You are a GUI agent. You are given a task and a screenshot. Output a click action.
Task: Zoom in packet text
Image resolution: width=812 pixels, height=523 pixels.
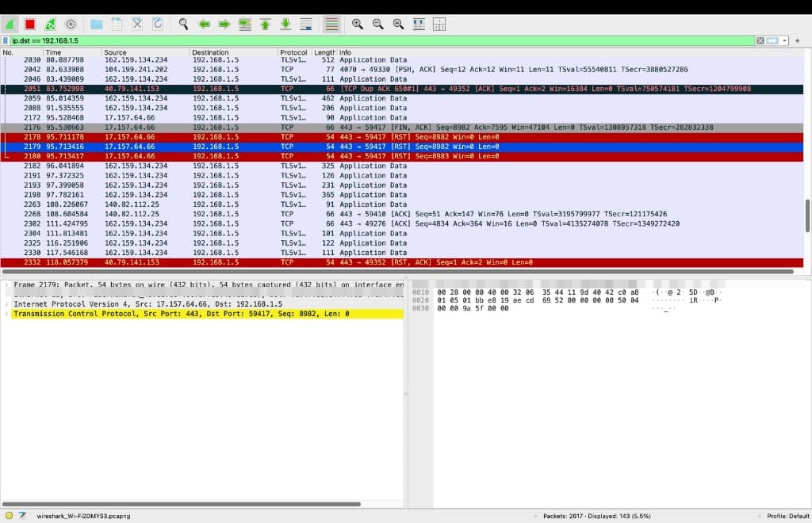[358, 24]
